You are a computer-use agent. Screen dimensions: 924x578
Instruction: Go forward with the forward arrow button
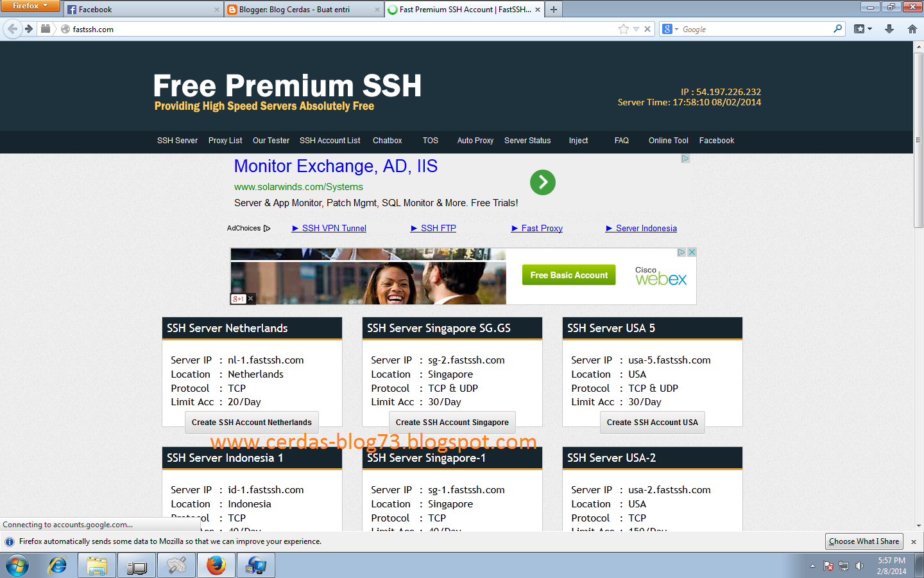coord(29,29)
